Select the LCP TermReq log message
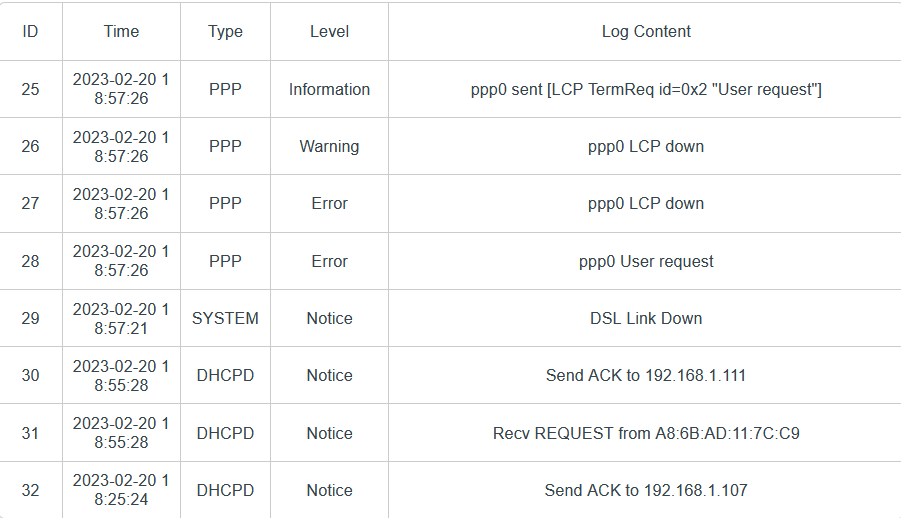Image resolution: width=901 pixels, height=518 pixels. tap(645, 89)
